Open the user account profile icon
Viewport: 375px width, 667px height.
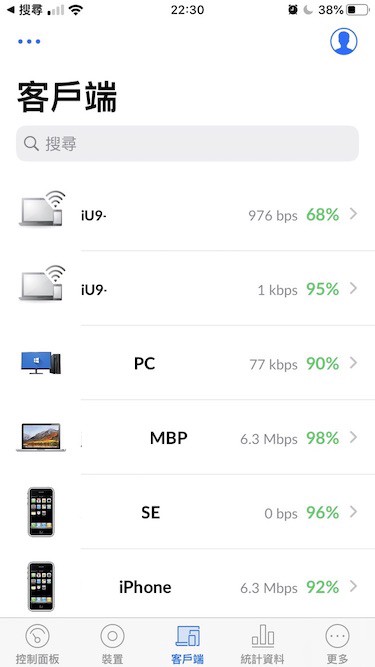344,41
